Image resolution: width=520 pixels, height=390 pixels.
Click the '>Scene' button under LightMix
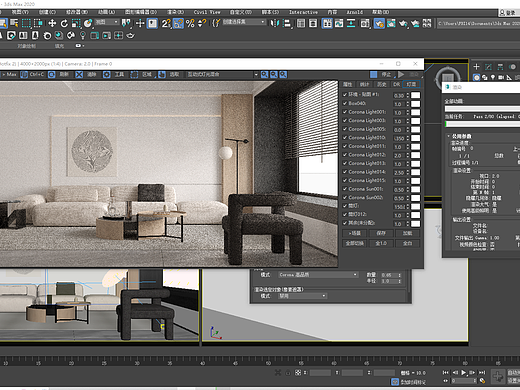pyautogui.click(x=355, y=233)
